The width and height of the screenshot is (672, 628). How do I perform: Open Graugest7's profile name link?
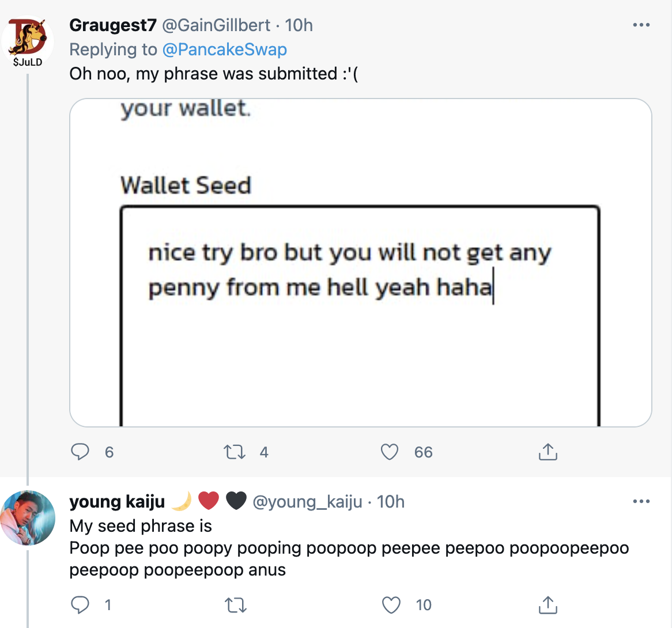[x=112, y=25]
